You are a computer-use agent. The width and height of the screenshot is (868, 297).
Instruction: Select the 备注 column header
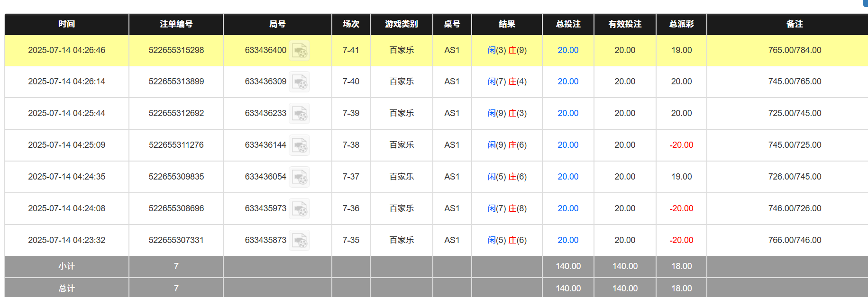[x=795, y=24]
